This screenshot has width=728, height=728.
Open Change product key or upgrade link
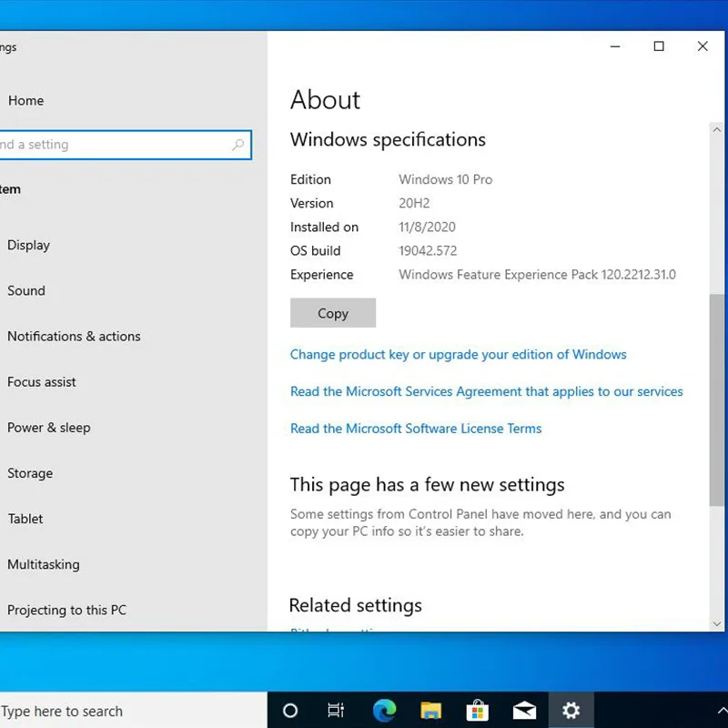pos(458,354)
